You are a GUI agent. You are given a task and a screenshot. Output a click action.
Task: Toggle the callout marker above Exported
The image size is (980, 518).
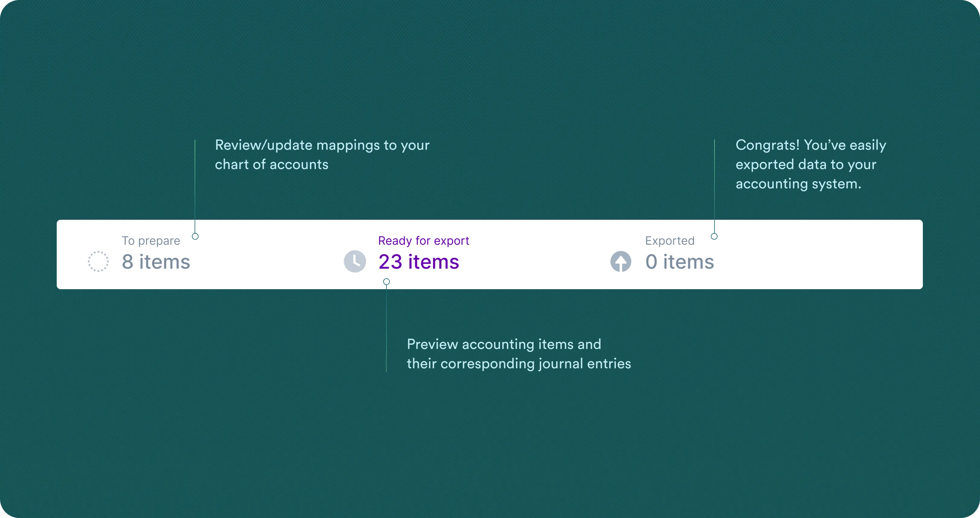[x=714, y=236]
